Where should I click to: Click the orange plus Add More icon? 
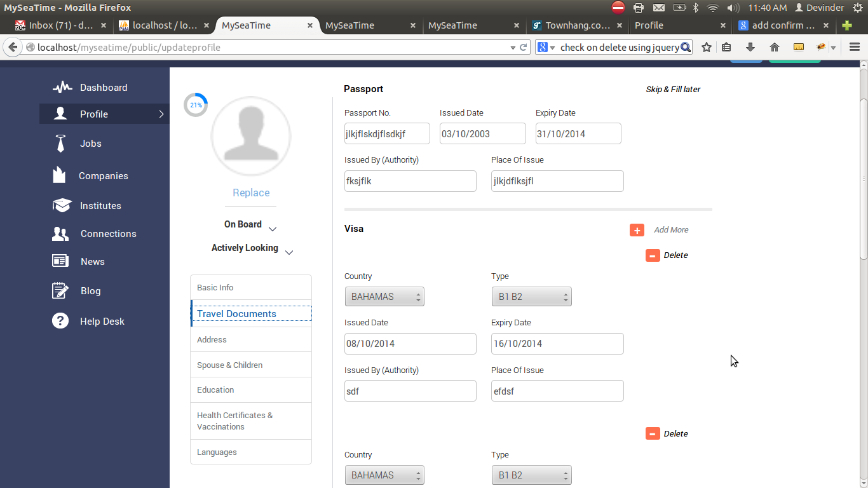click(x=637, y=230)
